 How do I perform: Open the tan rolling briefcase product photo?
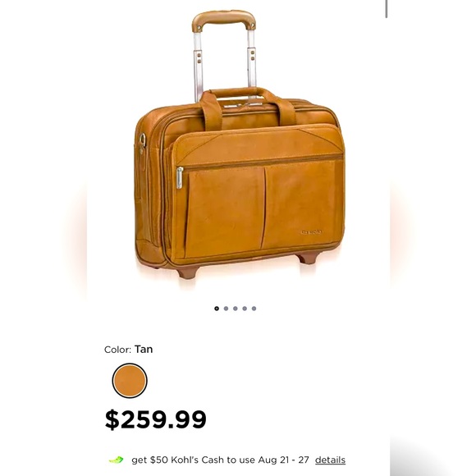[x=238, y=144]
